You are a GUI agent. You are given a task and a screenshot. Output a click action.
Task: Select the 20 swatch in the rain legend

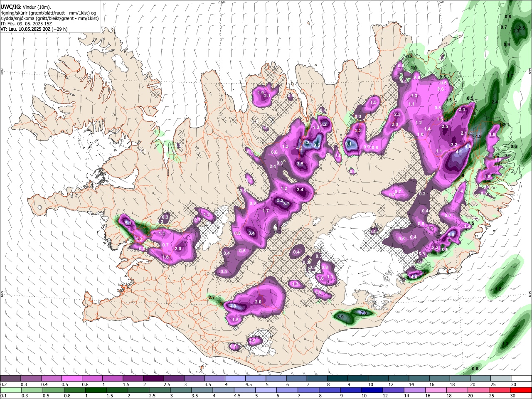pos(478,390)
